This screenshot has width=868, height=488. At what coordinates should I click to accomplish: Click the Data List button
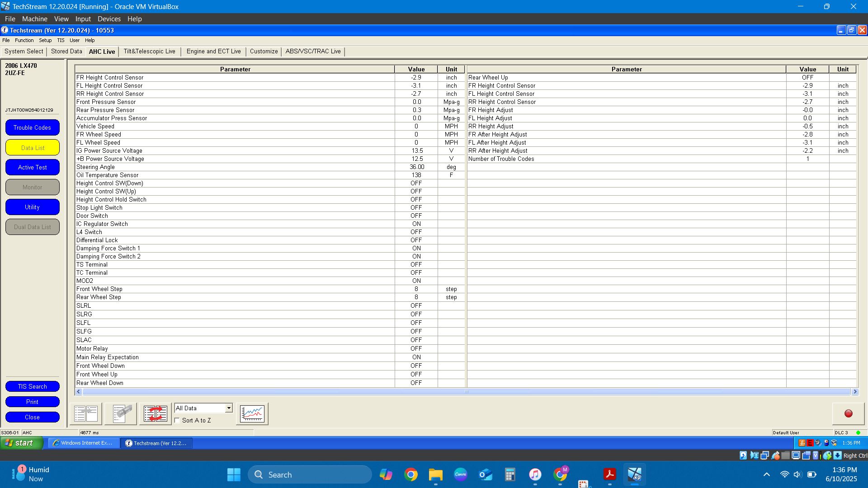click(x=33, y=148)
